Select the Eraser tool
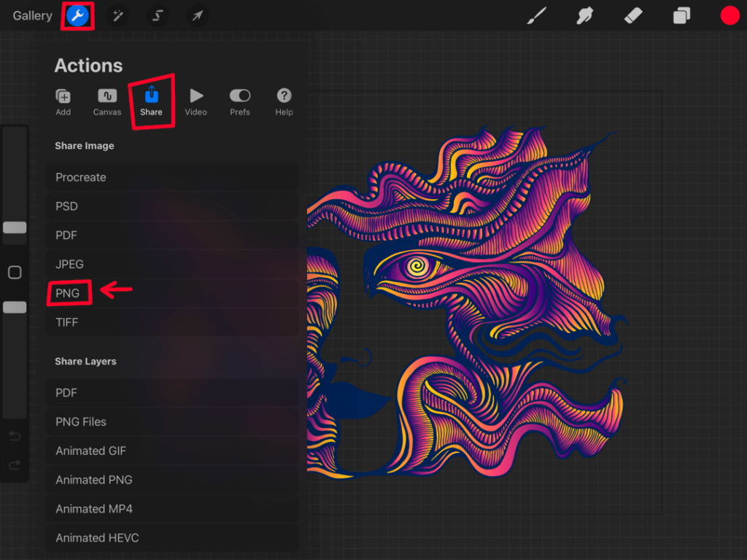Viewport: 747px width, 560px height. click(x=632, y=15)
